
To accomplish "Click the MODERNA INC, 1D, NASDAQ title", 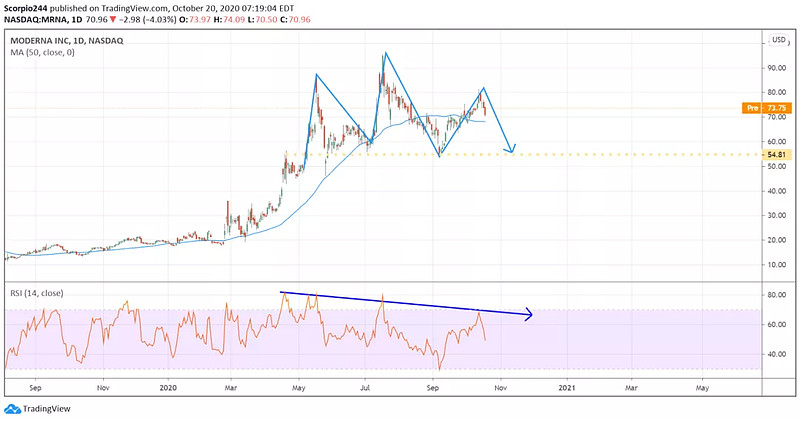I will coord(67,41).
